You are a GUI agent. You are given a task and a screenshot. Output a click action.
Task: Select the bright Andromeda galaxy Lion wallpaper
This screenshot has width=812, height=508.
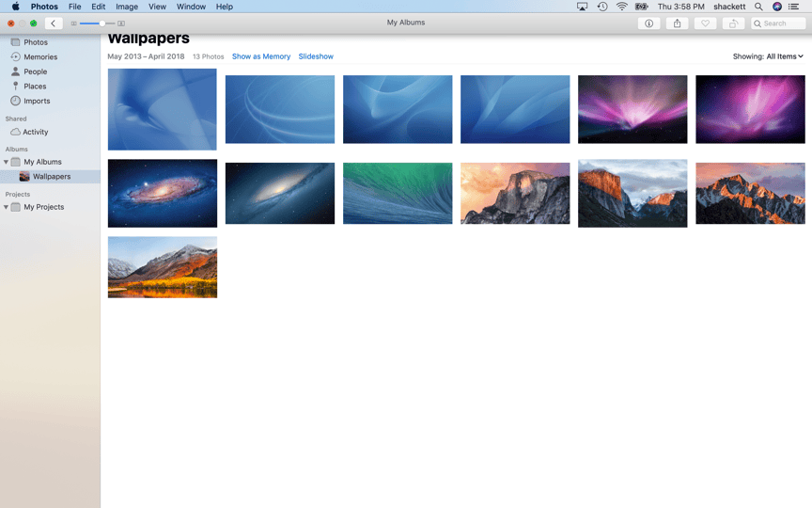(x=162, y=194)
